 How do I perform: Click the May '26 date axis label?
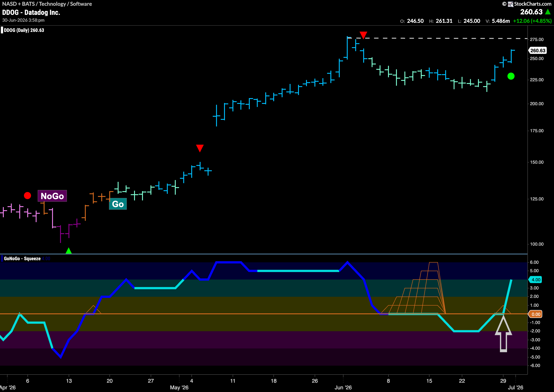click(x=179, y=387)
